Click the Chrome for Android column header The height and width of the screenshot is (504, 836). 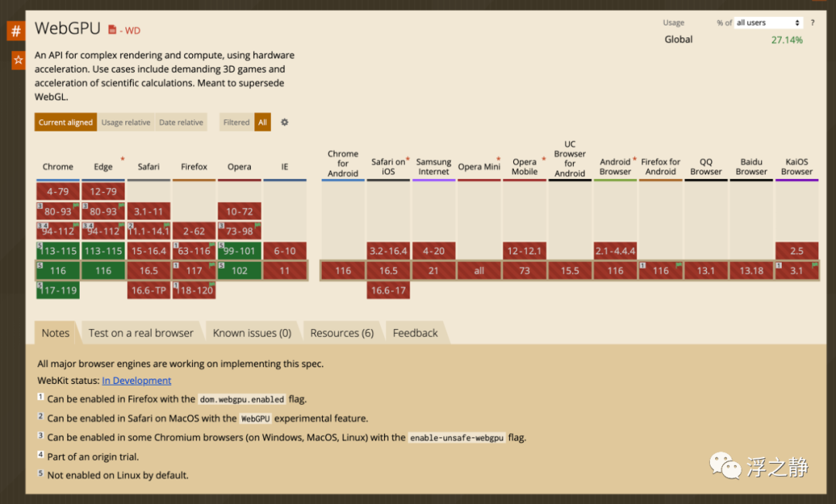pos(343,163)
